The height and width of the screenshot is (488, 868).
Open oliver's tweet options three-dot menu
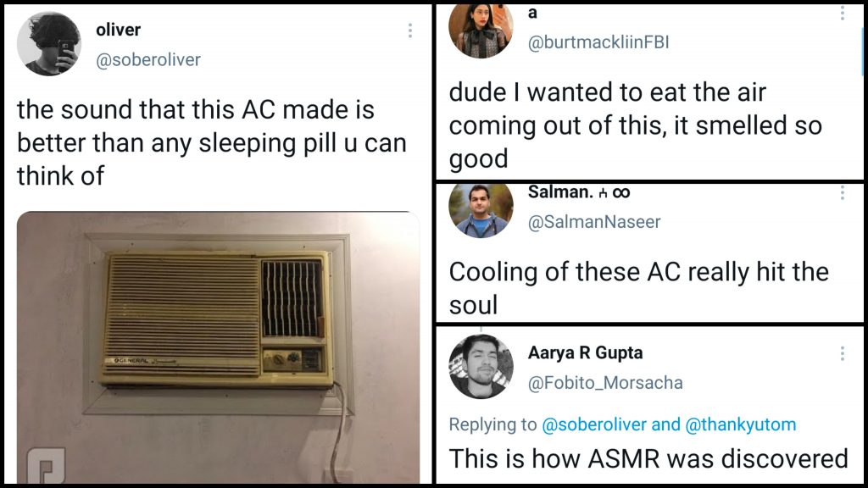tap(410, 30)
